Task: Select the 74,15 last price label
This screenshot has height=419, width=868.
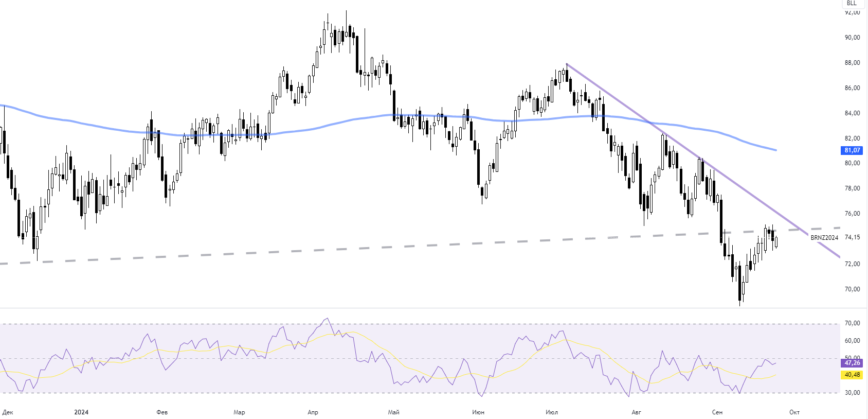Action: click(852, 237)
